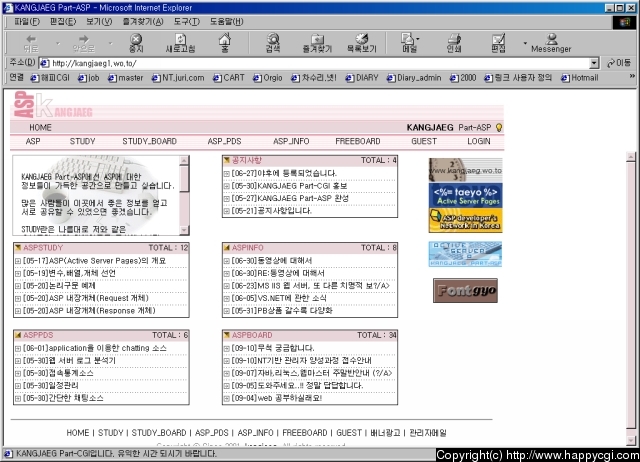Launch Messenger from the toolbar
640x462 pixels.
pos(551,43)
